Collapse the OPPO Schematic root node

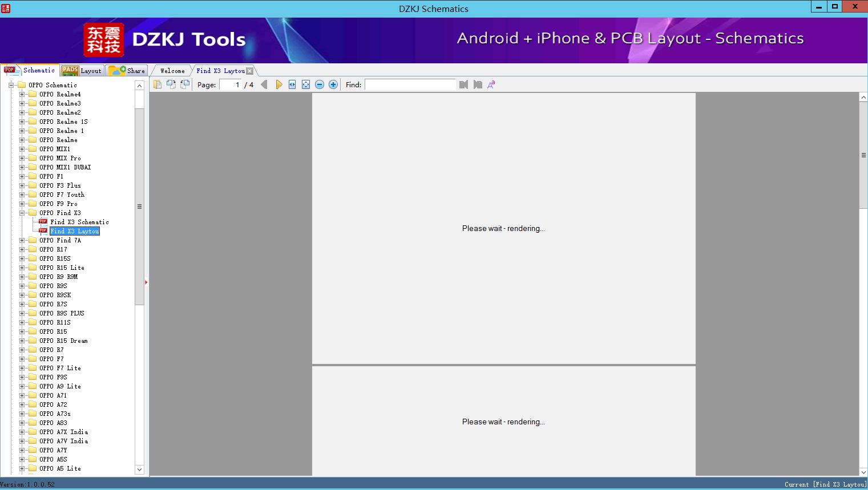pyautogui.click(x=11, y=85)
